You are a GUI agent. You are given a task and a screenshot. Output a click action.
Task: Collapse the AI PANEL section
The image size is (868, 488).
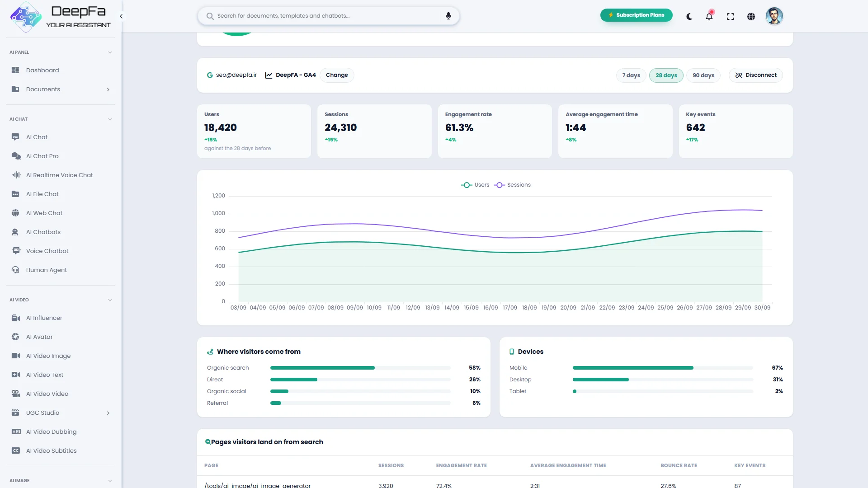point(110,52)
